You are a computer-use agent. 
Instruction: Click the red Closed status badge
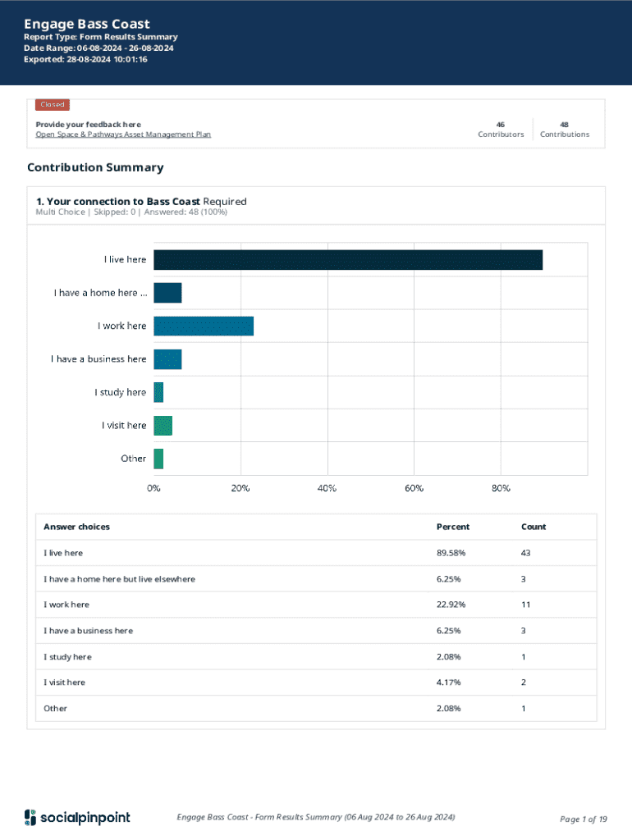(53, 105)
